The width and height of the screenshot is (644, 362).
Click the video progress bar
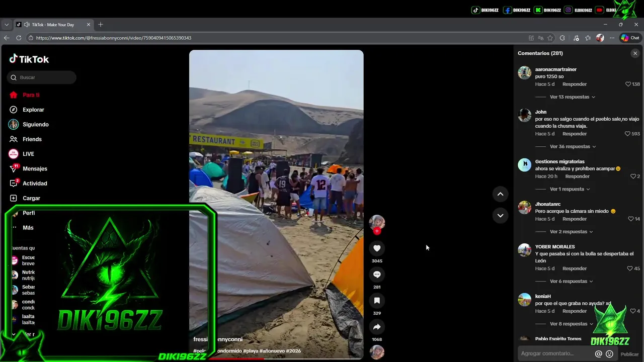(276, 358)
